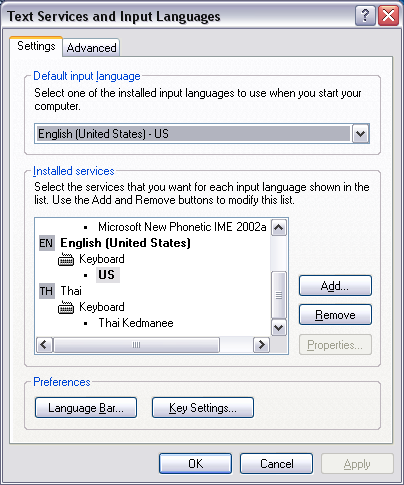Click the Add... button

pyautogui.click(x=335, y=286)
